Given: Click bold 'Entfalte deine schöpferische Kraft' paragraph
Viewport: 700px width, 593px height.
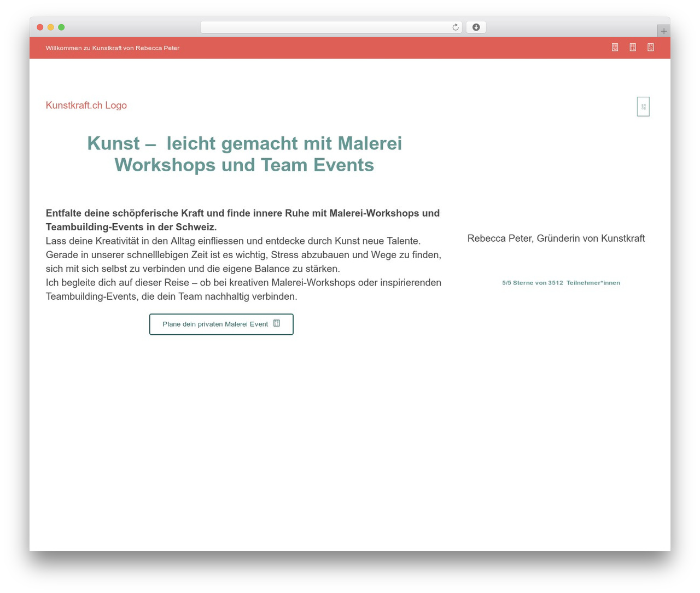Looking at the screenshot, I should 243,220.
